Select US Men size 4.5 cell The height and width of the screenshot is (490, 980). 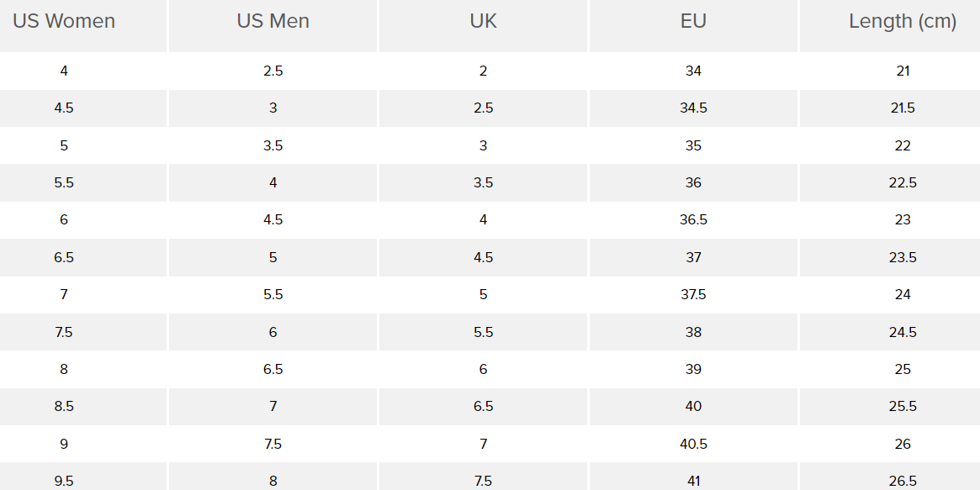click(273, 219)
